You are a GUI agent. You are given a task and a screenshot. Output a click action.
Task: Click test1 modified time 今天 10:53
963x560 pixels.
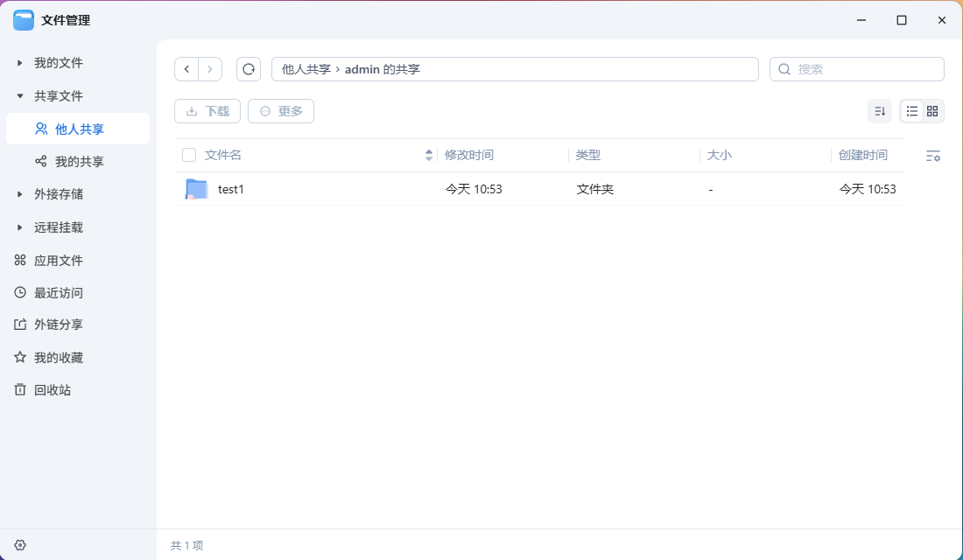(474, 189)
